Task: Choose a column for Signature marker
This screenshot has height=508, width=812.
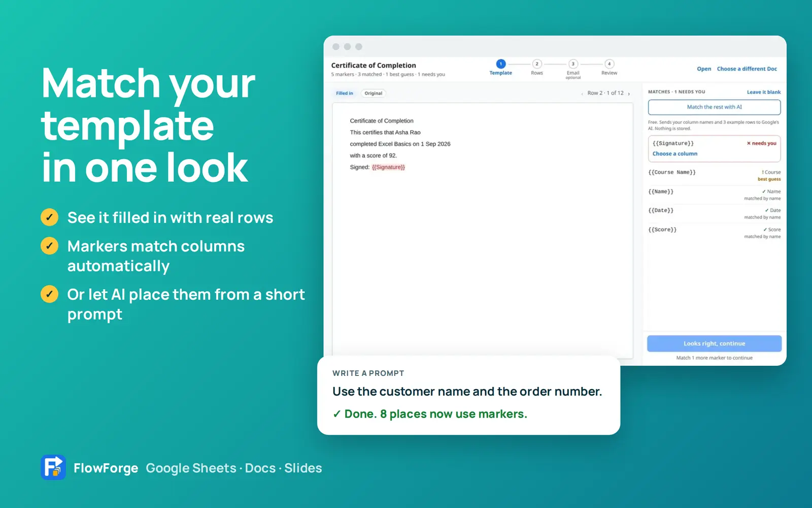Action: 675,154
